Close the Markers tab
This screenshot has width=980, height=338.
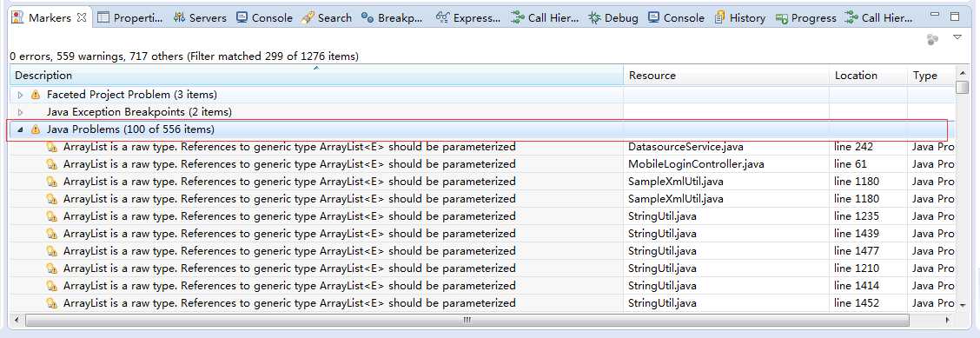tap(82, 17)
